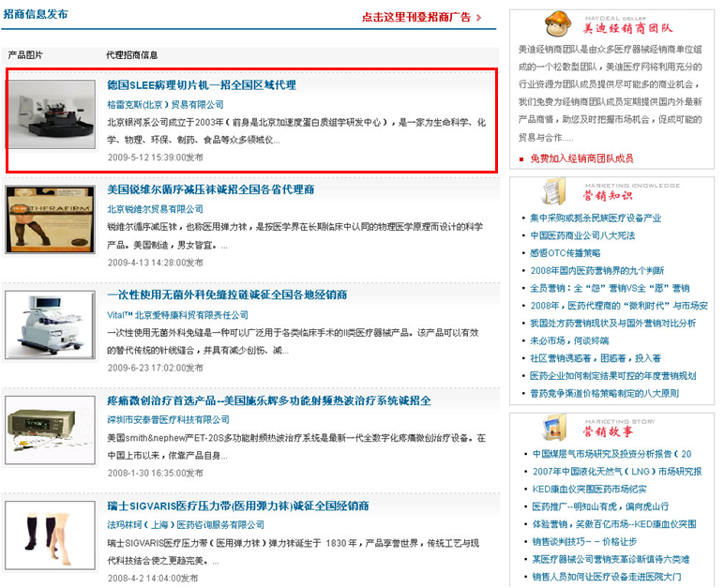The height and width of the screenshot is (588, 724).
Task: Open article 我国处方药营销现状及与国外营销对比分析
Action: 612,324
